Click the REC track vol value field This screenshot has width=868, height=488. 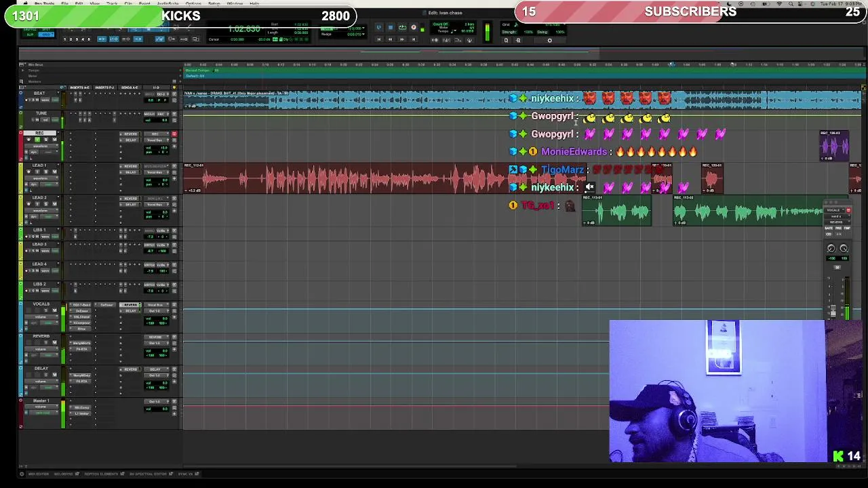point(157,148)
